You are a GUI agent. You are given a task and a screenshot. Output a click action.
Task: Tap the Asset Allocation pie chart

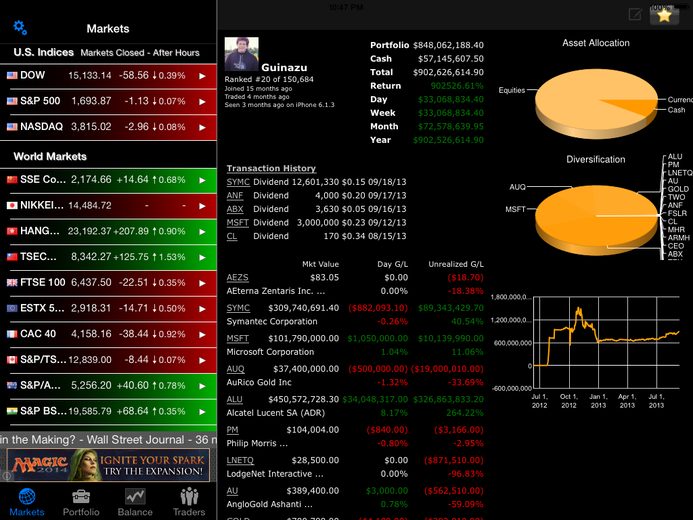tap(596, 104)
